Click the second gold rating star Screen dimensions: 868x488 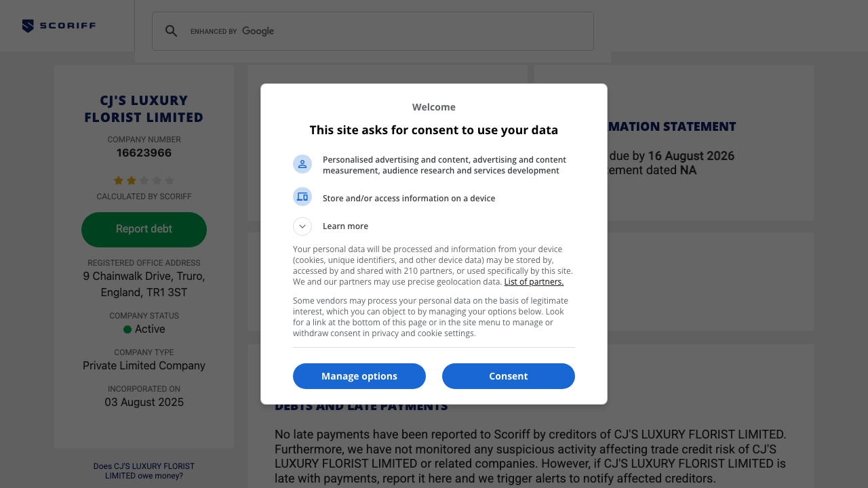coord(132,181)
